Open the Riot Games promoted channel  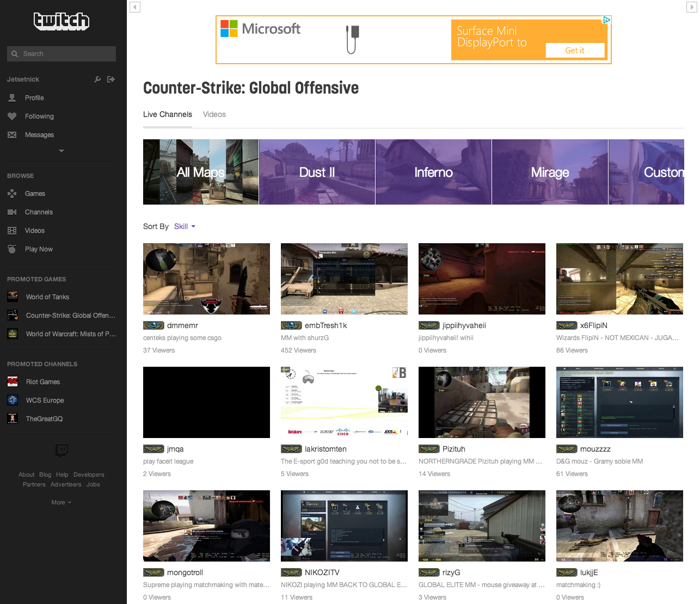(42, 381)
